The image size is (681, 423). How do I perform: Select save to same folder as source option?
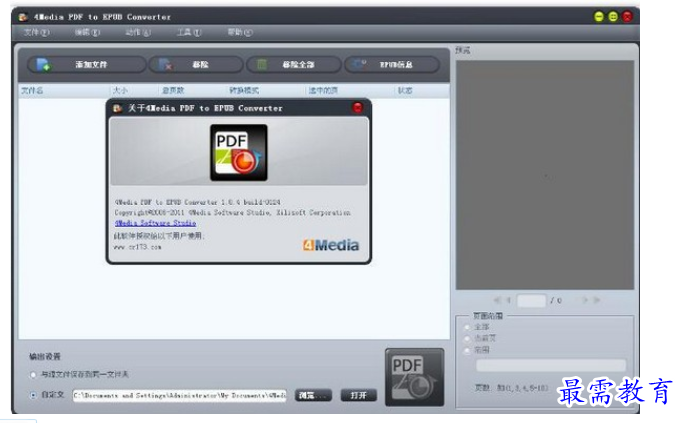33,374
